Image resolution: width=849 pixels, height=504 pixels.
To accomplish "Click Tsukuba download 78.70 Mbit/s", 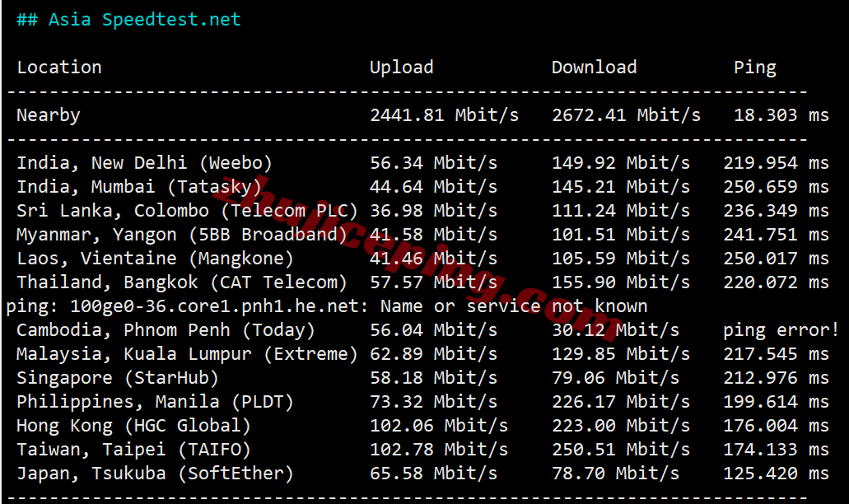I will click(615, 474).
